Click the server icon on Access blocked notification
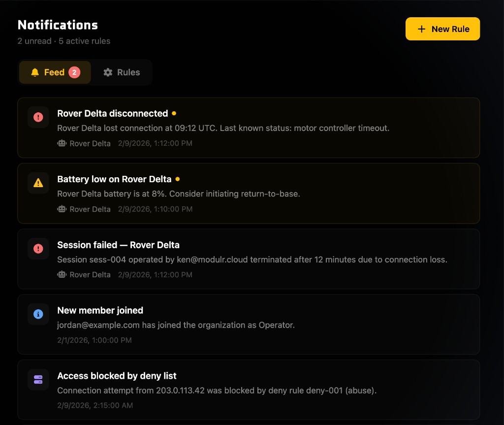 tap(38, 380)
